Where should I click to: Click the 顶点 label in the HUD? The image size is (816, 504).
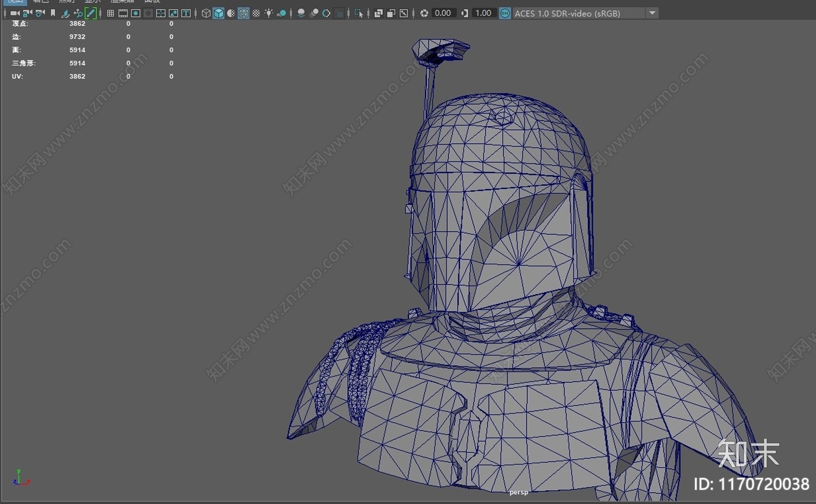coord(20,23)
